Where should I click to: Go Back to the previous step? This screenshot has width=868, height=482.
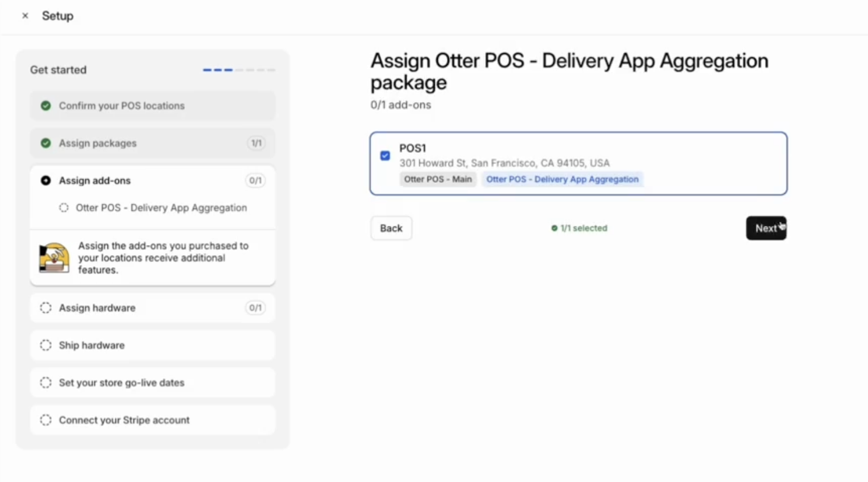point(391,228)
